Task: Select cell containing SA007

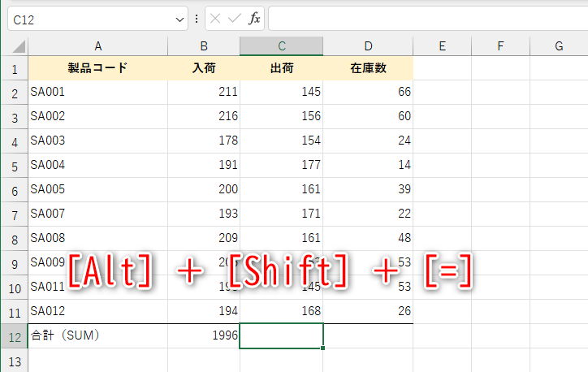Action: click(x=98, y=214)
